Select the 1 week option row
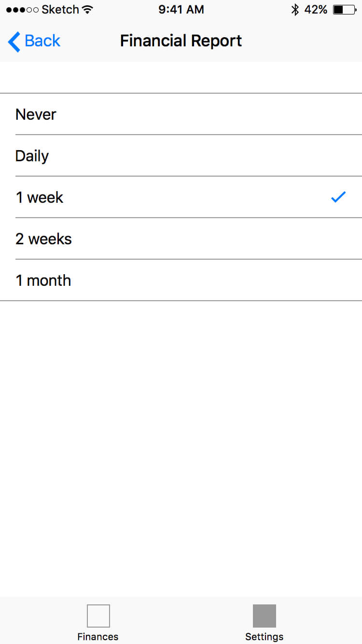This screenshot has height=644, width=362. (x=181, y=197)
